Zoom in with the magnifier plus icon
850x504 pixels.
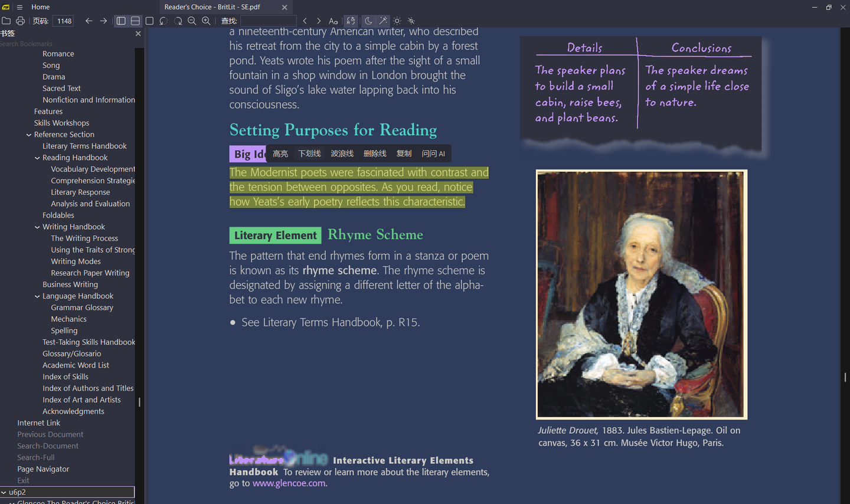tap(206, 21)
